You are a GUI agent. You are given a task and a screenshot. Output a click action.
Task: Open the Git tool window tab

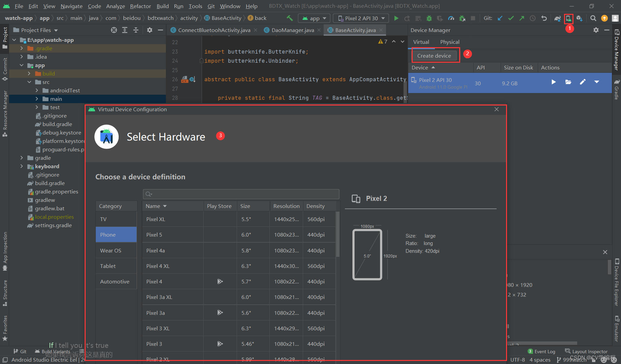pyautogui.click(x=20, y=351)
